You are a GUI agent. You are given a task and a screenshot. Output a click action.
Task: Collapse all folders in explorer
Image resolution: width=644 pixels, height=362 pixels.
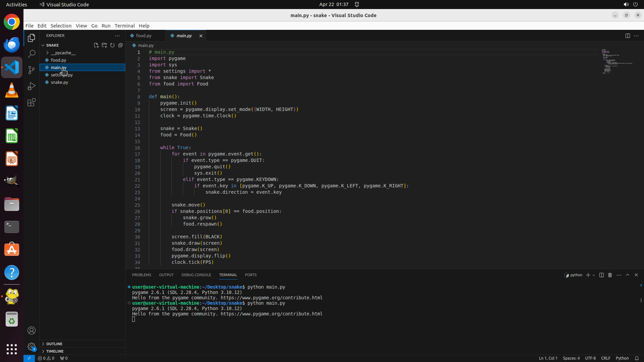pyautogui.click(x=120, y=45)
